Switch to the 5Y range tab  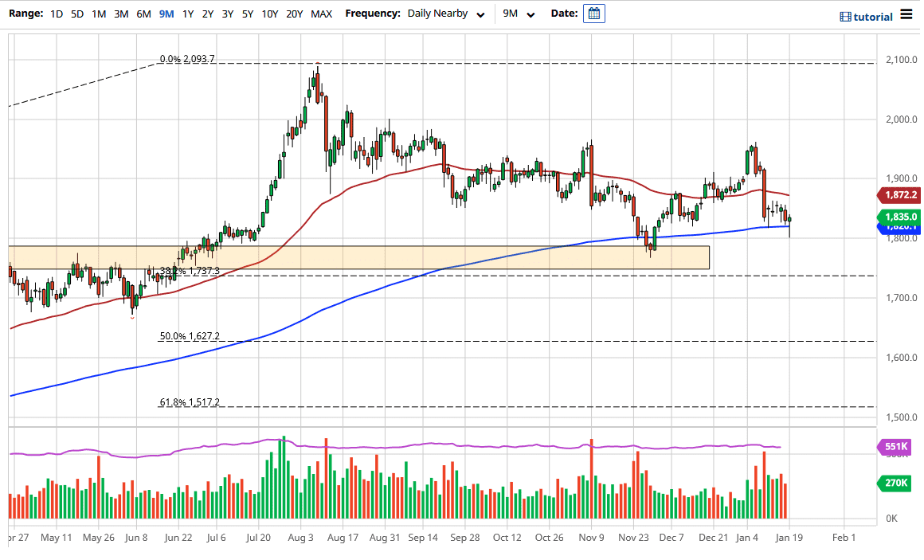pyautogui.click(x=247, y=14)
